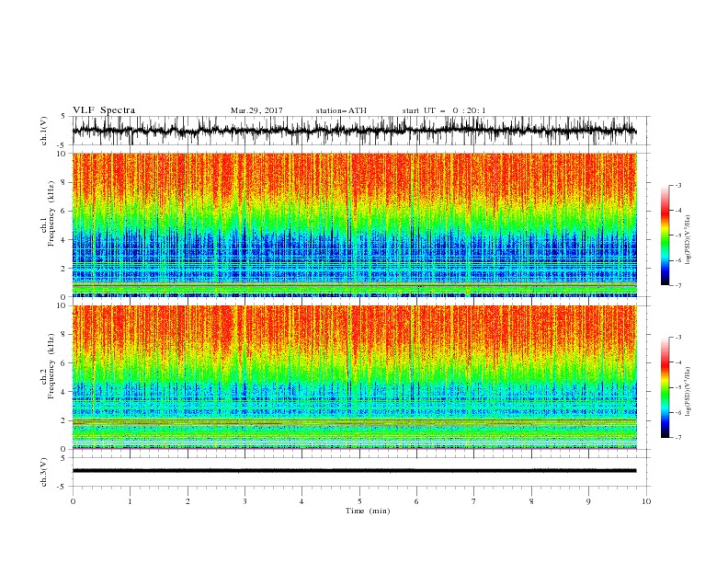728x563 pixels.
Task: Click the "6" kHz tick of ch.1 spectrogram
Action: pyautogui.click(x=63, y=211)
